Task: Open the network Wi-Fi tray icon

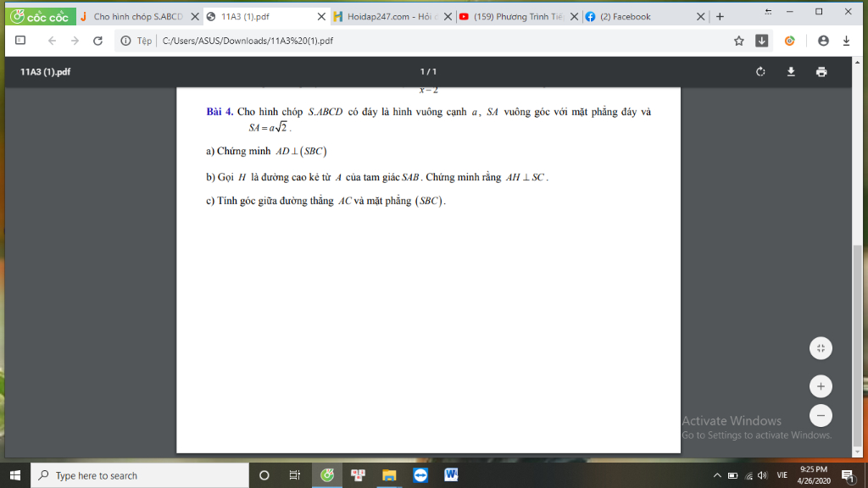Action: click(749, 475)
